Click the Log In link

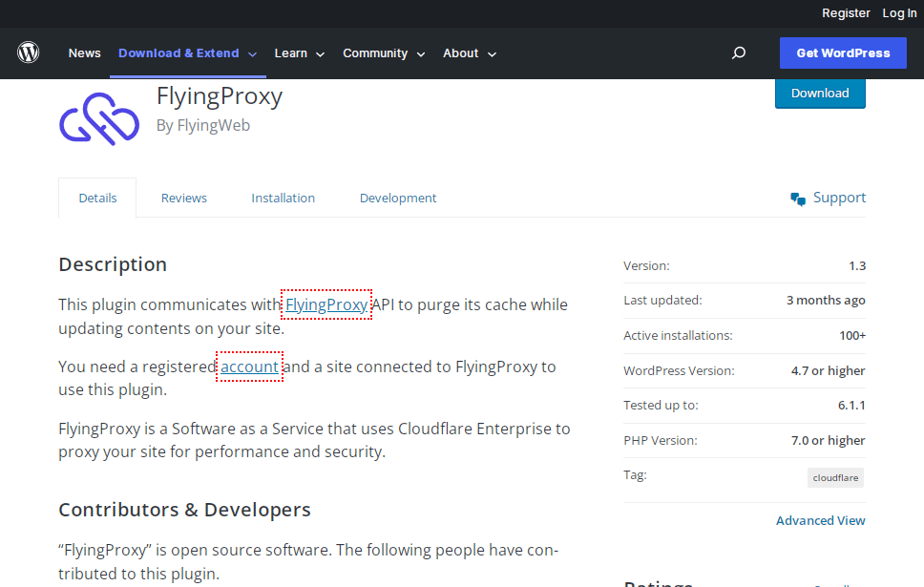[x=899, y=13]
